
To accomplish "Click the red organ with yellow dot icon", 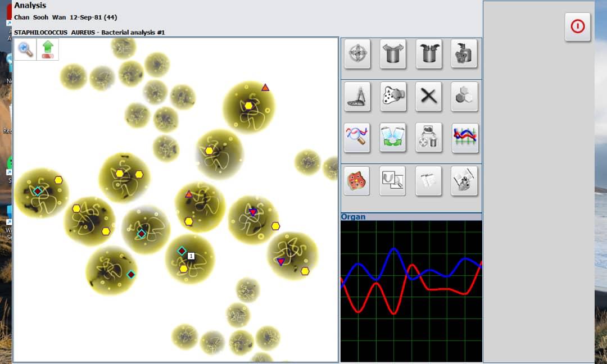I will pos(357,181).
